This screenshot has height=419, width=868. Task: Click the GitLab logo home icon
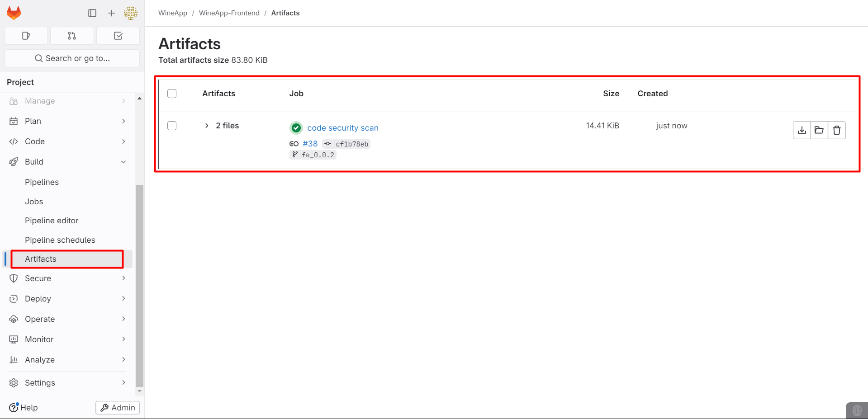tap(14, 13)
